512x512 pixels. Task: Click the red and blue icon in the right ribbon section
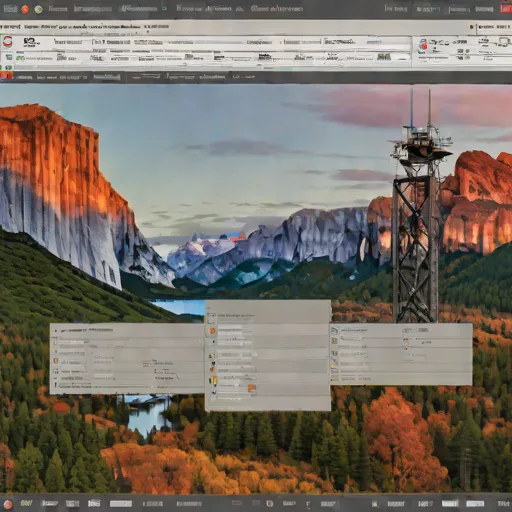(x=423, y=46)
